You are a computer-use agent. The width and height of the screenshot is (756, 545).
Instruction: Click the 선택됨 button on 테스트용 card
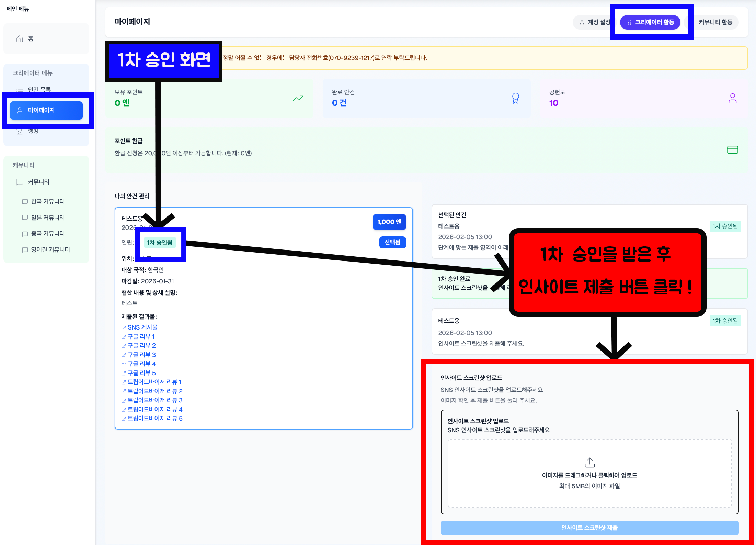(x=392, y=242)
